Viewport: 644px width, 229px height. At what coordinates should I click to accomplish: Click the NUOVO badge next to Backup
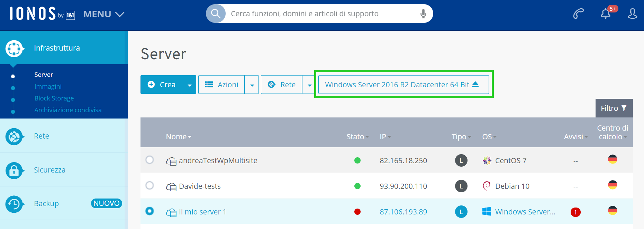point(107,203)
